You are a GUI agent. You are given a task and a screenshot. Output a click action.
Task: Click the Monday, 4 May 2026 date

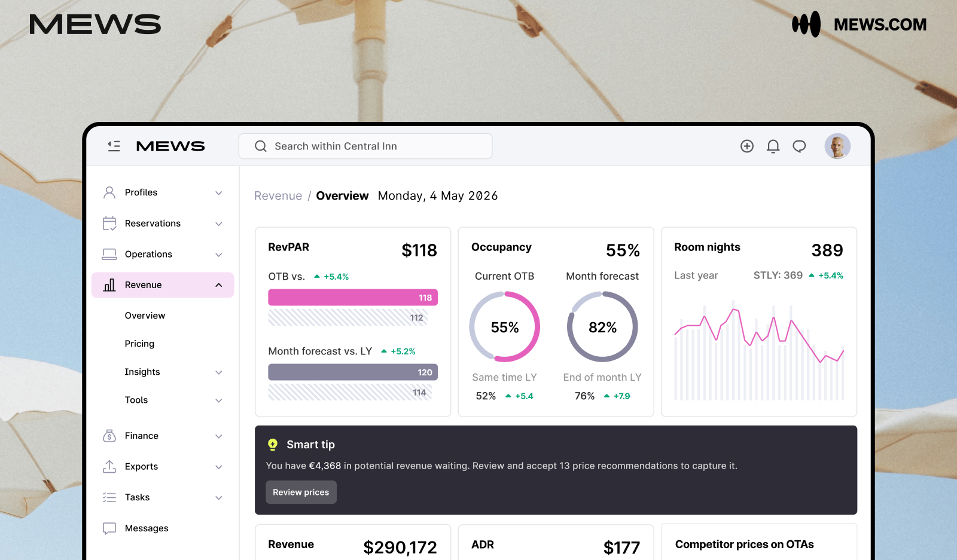point(438,196)
